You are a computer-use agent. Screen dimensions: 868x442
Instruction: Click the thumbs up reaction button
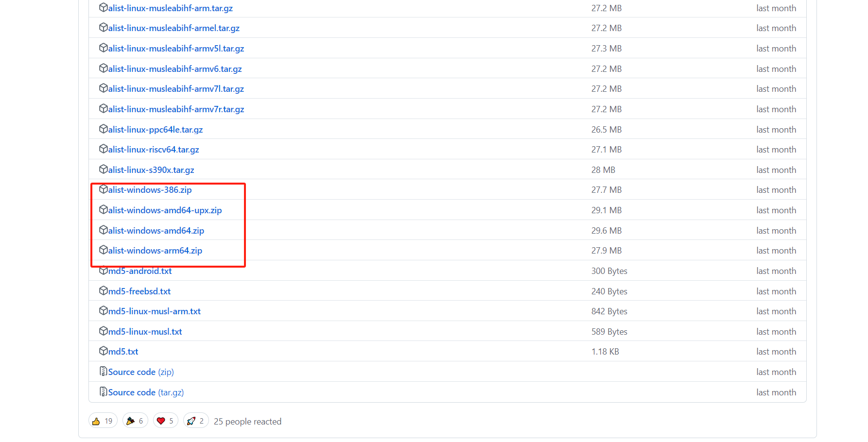(x=103, y=421)
